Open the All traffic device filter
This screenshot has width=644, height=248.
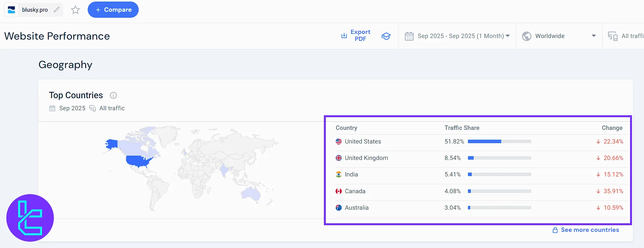[x=626, y=36]
